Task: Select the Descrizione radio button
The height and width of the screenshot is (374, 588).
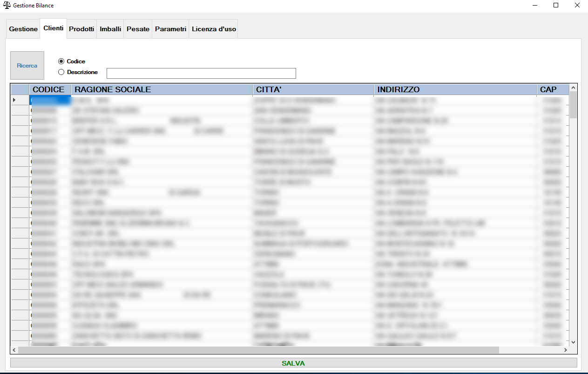Action: click(x=61, y=72)
